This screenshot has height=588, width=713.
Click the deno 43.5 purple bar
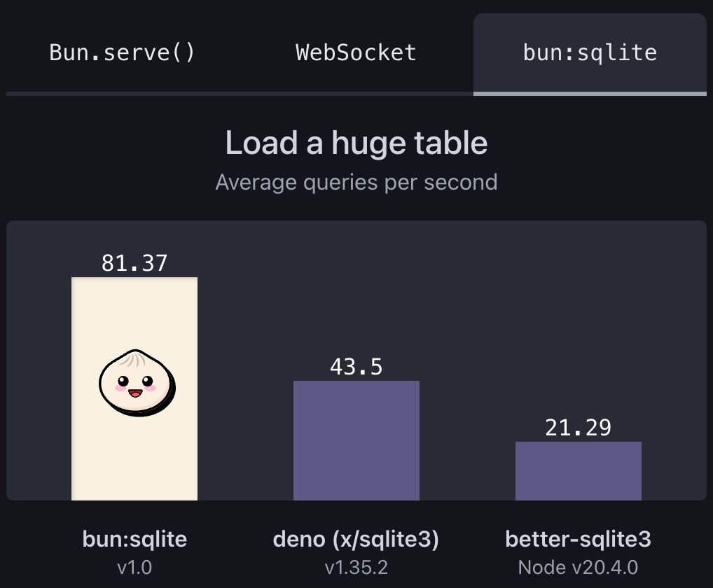pos(356,440)
